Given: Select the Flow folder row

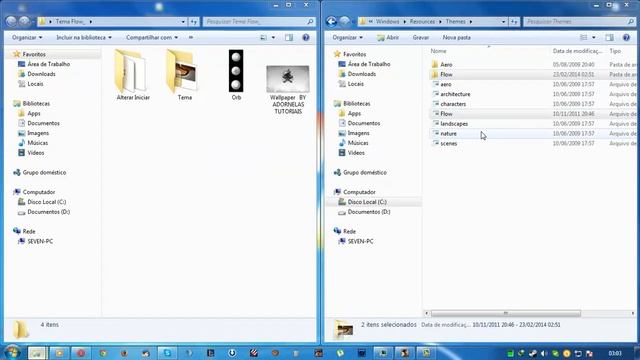Looking at the screenshot, I should 533,74.
